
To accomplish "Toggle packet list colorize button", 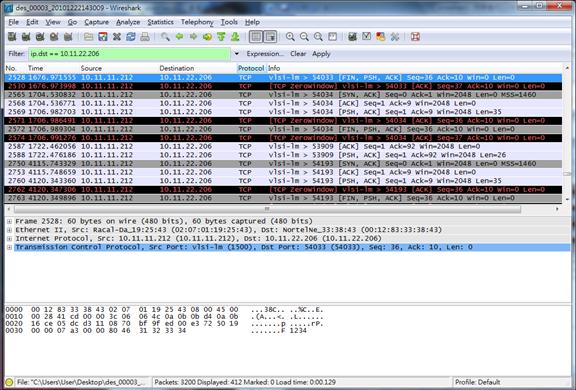I will tap(256, 37).
